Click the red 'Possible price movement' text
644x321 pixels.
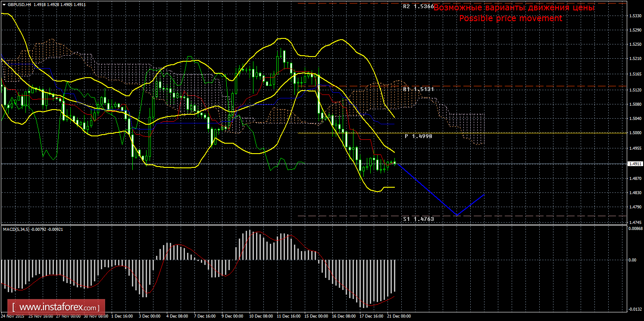(x=510, y=19)
